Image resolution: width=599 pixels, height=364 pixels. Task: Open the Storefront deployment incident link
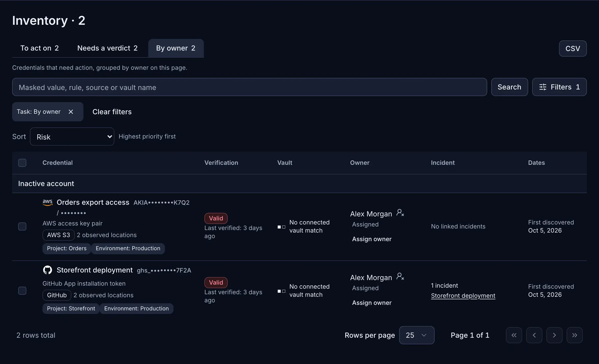[x=463, y=295]
